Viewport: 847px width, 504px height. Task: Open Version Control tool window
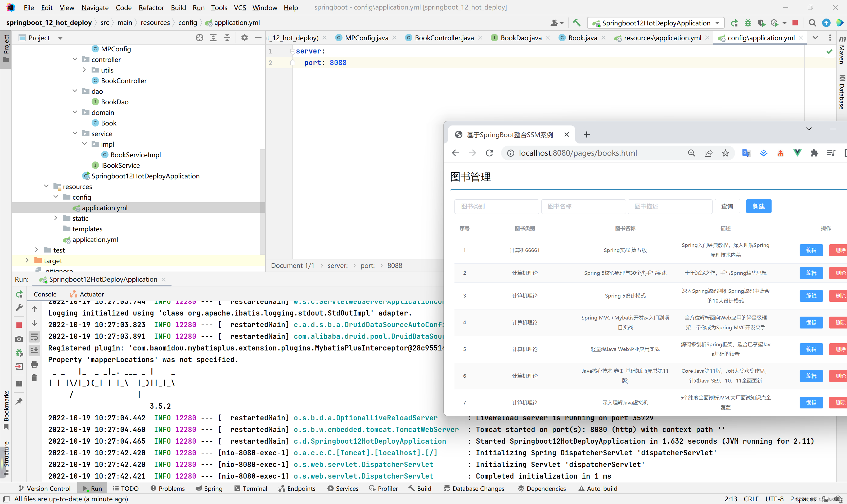pyautogui.click(x=44, y=488)
